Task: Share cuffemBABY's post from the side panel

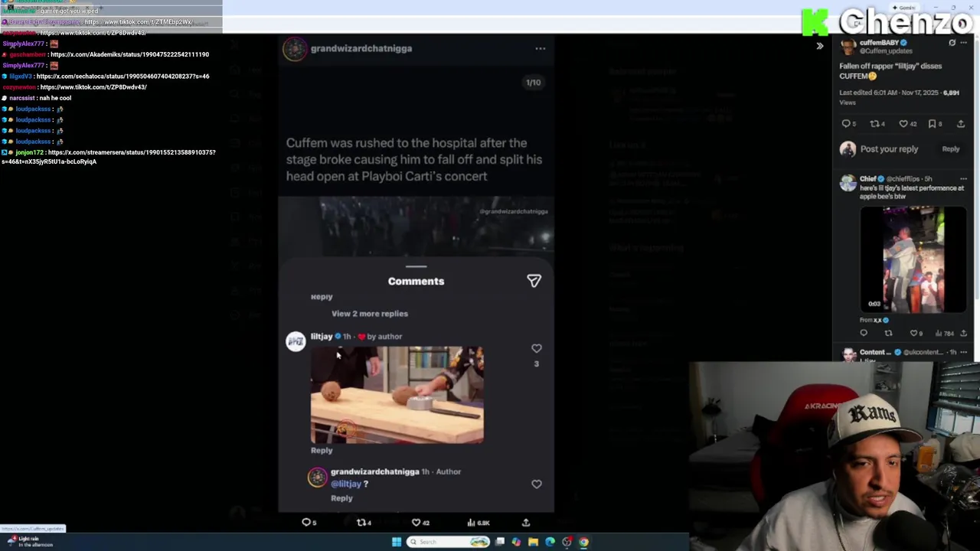Action: pyautogui.click(x=961, y=124)
